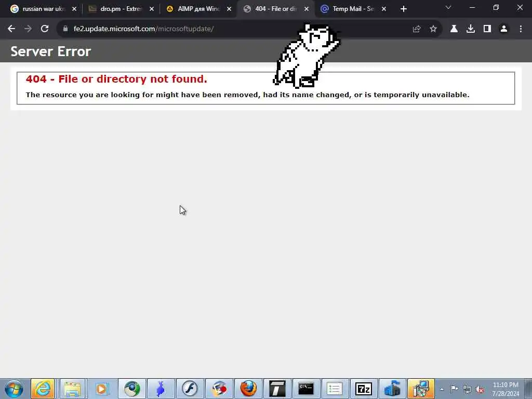Open Action Center flag icon
Viewport: 532px width, 399px height.
[x=454, y=389]
